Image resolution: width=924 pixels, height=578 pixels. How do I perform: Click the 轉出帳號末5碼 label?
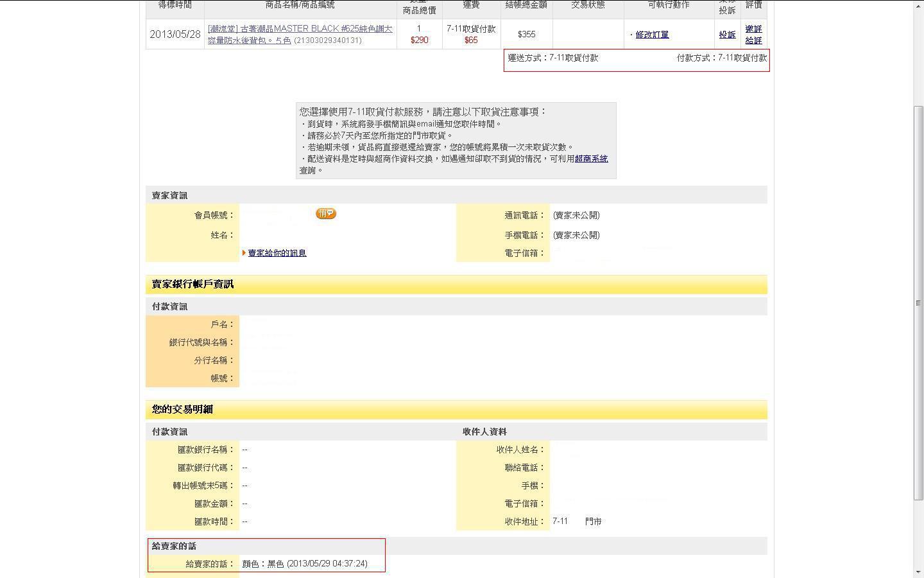click(203, 486)
